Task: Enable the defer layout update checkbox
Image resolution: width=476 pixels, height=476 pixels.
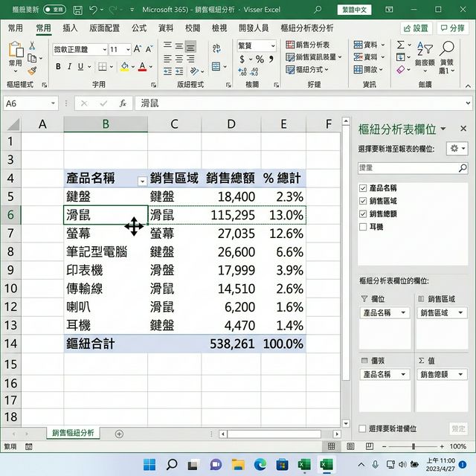Action: 362,428
